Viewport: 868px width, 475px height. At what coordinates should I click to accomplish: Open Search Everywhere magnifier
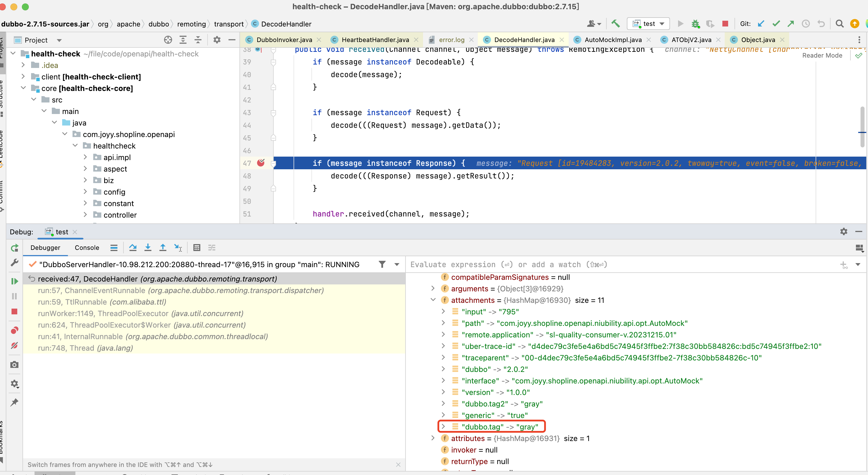[840, 24]
